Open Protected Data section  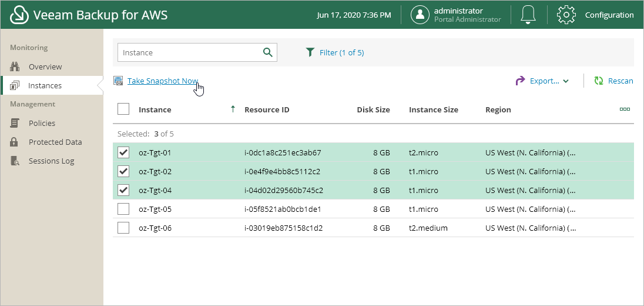pos(55,142)
